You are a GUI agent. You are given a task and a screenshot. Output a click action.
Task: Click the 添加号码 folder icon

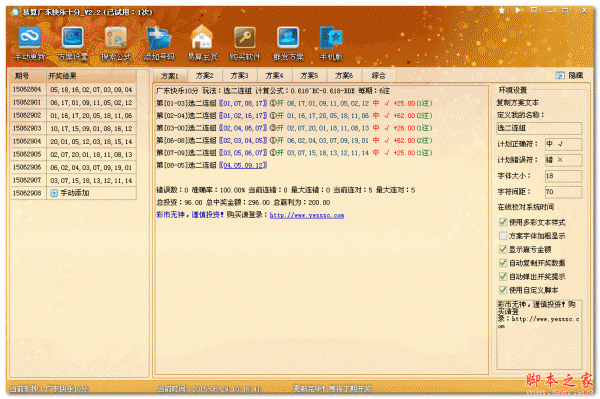(x=159, y=38)
